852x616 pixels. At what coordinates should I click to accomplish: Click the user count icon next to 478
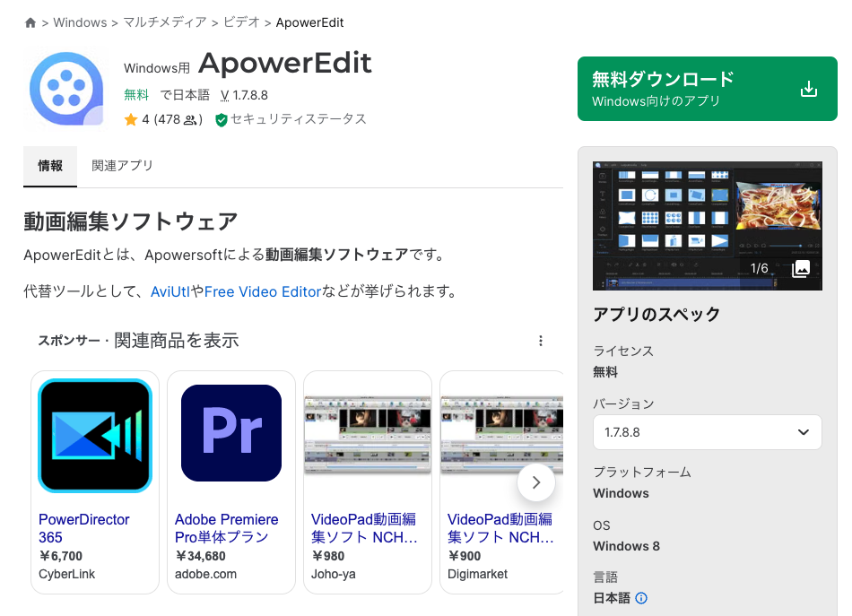[x=190, y=120]
